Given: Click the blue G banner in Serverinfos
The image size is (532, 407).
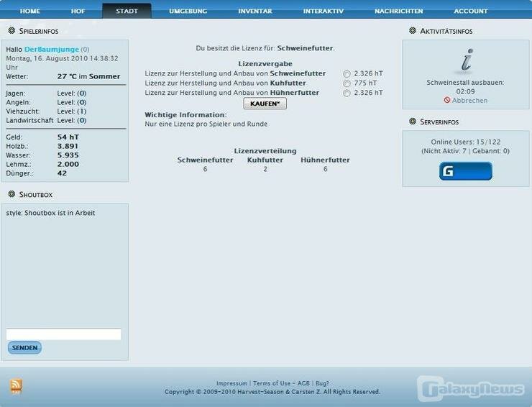Looking at the screenshot, I should point(465,171).
